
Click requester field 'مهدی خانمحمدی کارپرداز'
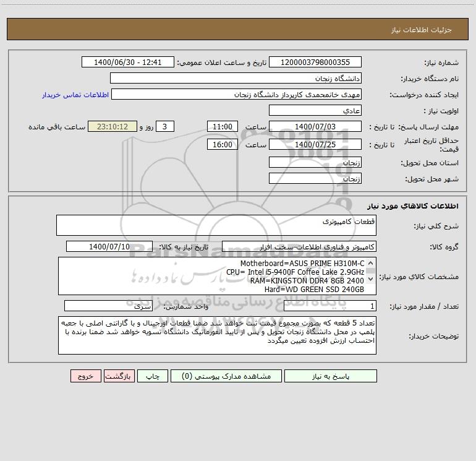pos(236,94)
